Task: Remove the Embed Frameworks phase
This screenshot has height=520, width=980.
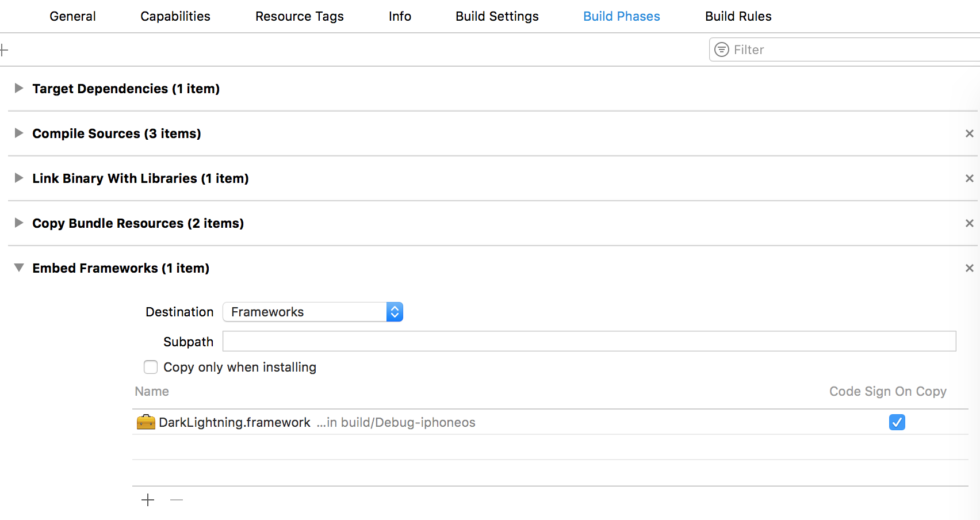Action: tap(969, 268)
